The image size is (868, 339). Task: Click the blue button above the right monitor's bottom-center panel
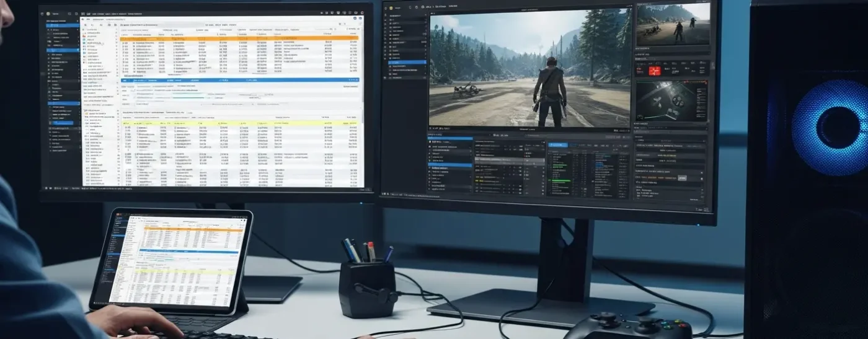pyautogui.click(x=557, y=144)
